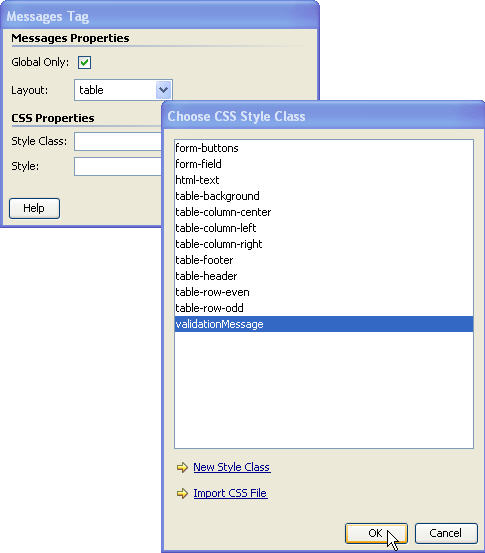Choose table-row-even in the list

[x=323, y=292]
